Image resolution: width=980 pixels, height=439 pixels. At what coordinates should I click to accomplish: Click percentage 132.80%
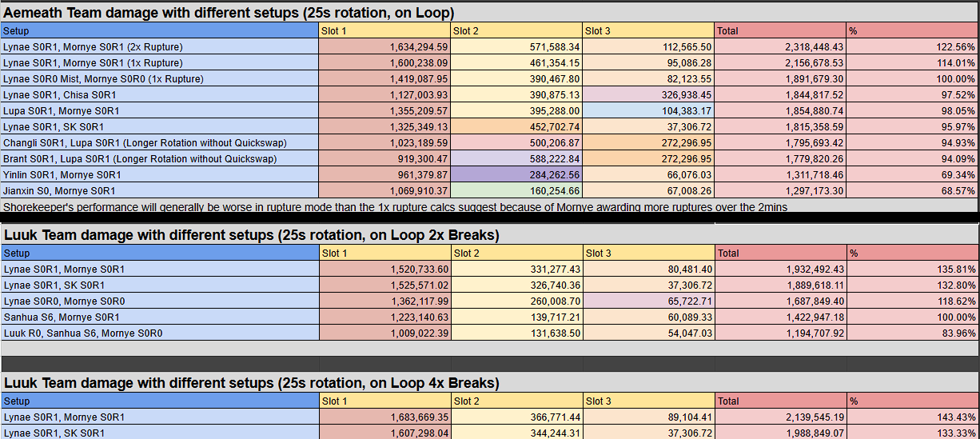click(x=912, y=285)
